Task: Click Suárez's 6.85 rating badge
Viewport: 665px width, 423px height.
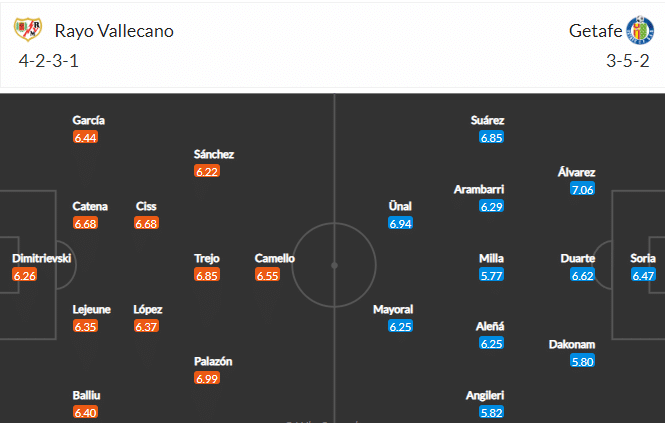Action: pyautogui.click(x=492, y=137)
